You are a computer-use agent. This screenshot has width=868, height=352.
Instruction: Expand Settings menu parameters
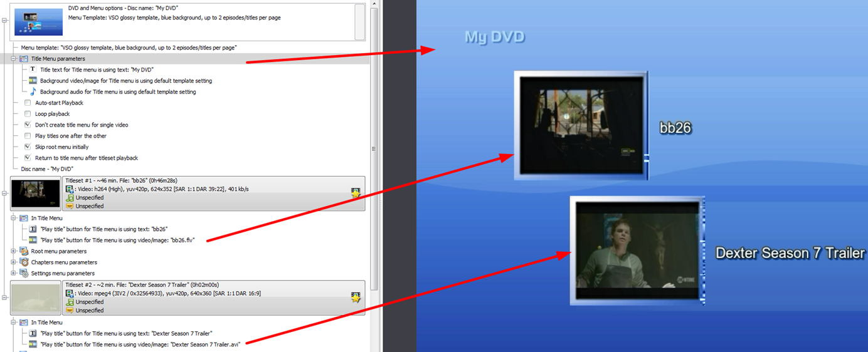tap(14, 273)
